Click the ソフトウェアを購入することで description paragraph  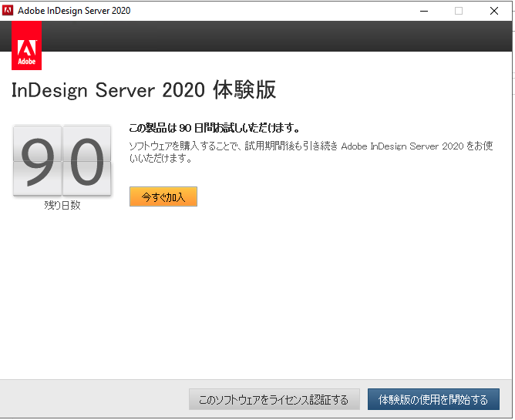(x=311, y=152)
